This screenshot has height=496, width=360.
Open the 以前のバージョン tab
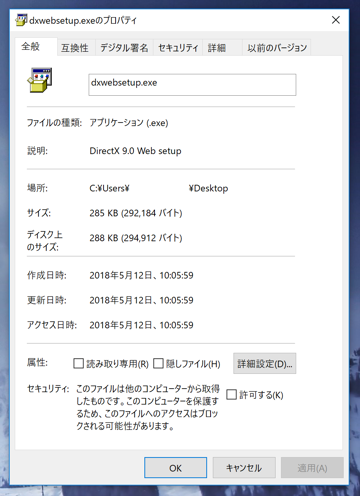277,48
